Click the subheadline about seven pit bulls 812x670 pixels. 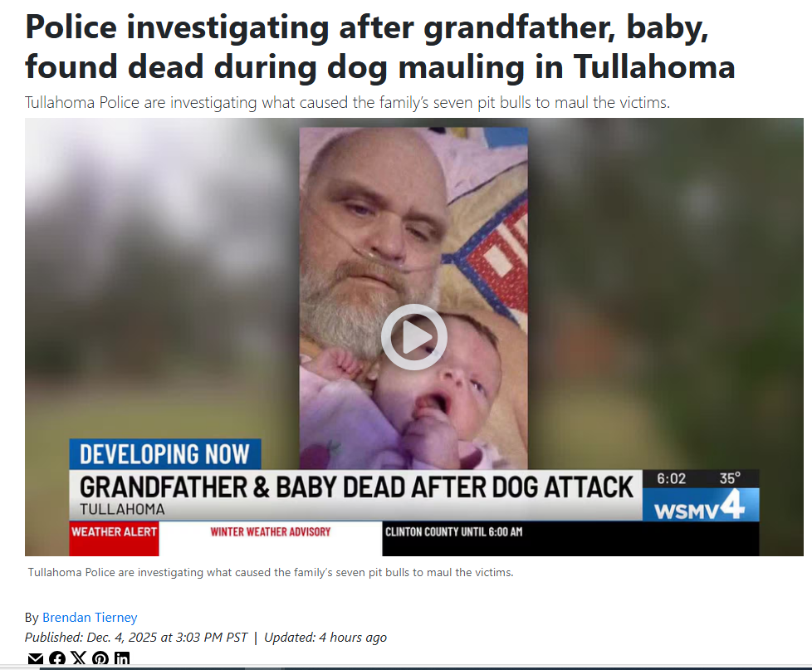point(348,102)
